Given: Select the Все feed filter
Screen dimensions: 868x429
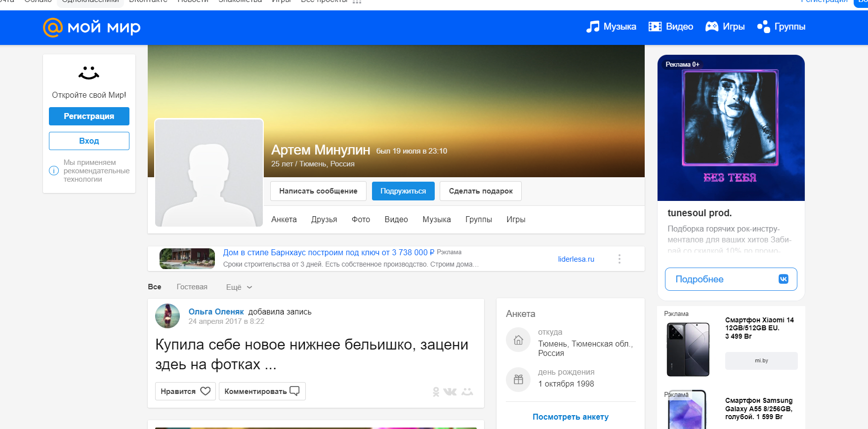Looking at the screenshot, I should point(155,287).
